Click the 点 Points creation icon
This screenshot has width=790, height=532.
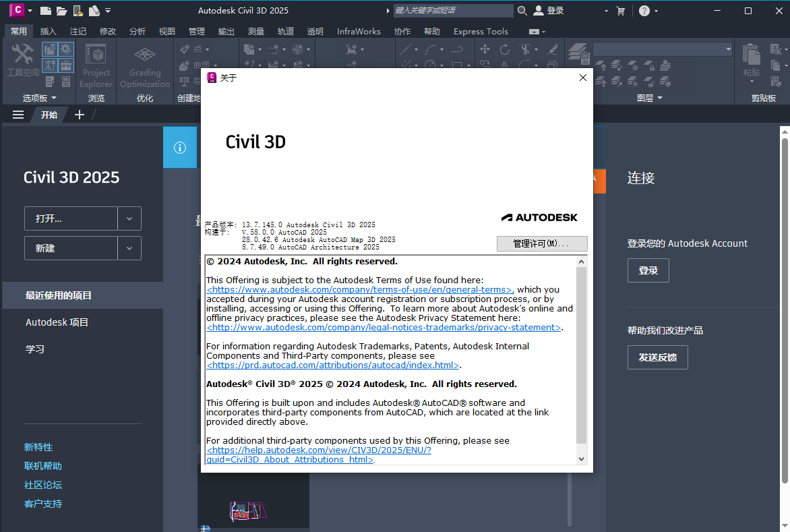(x=185, y=49)
